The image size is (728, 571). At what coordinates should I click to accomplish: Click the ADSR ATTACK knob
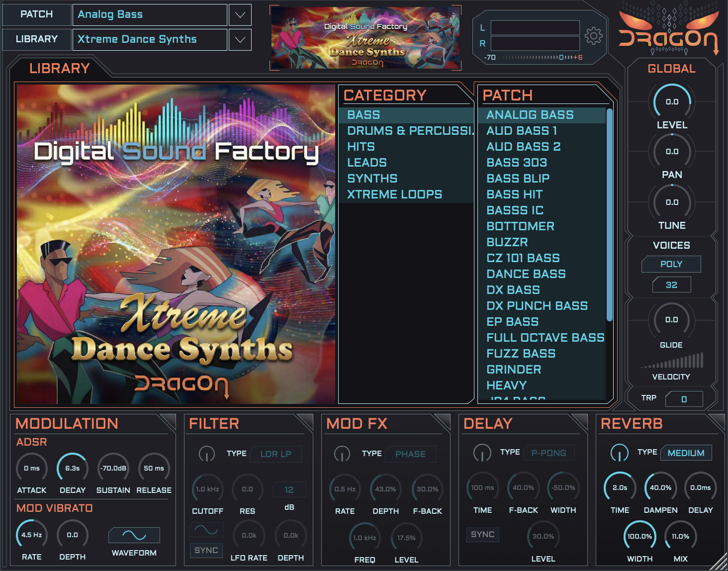[32, 469]
